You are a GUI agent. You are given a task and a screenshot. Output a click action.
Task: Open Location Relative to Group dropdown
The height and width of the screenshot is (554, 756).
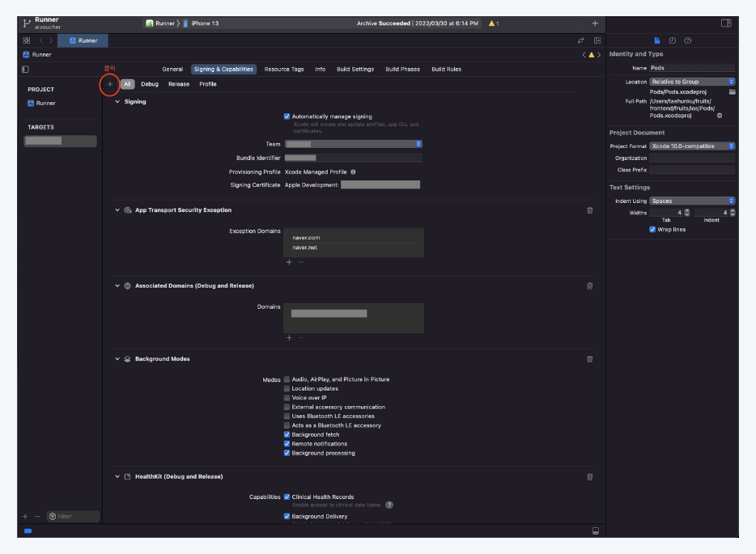692,82
